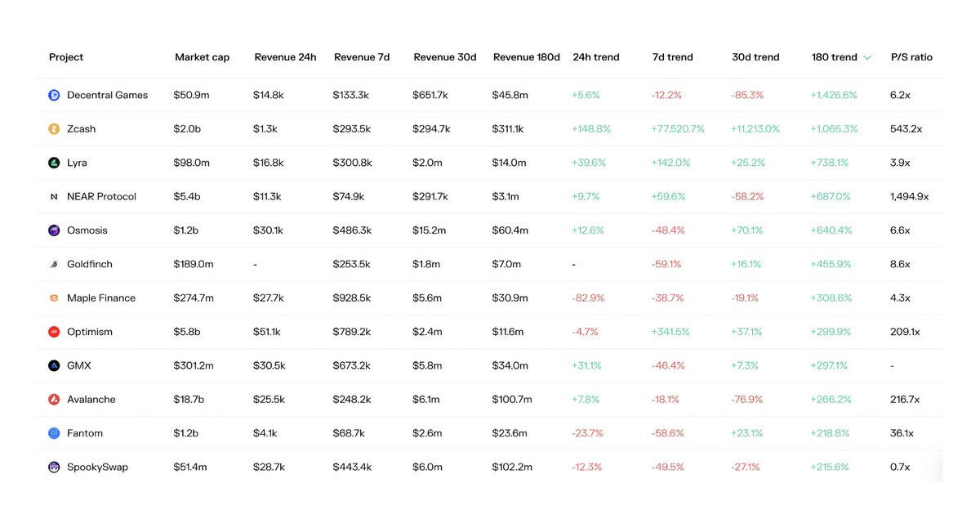
Task: Click the Goldfinch bird icon
Action: [54, 265]
